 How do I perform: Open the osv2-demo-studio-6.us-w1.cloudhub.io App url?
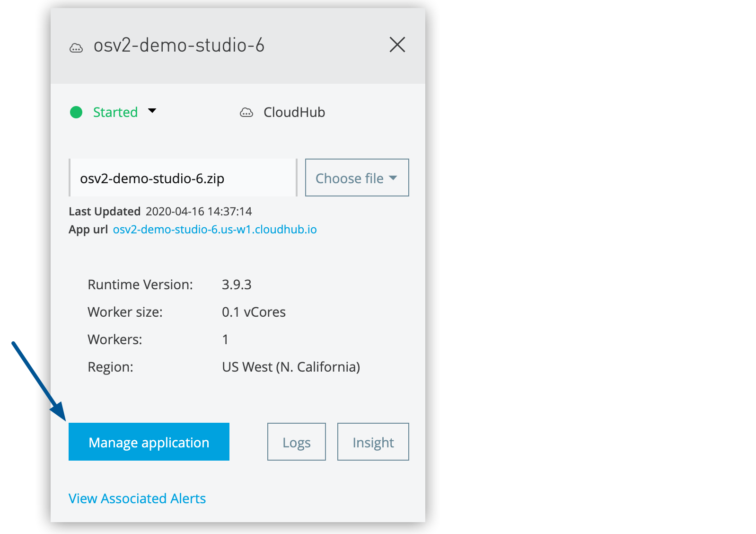pos(215,230)
